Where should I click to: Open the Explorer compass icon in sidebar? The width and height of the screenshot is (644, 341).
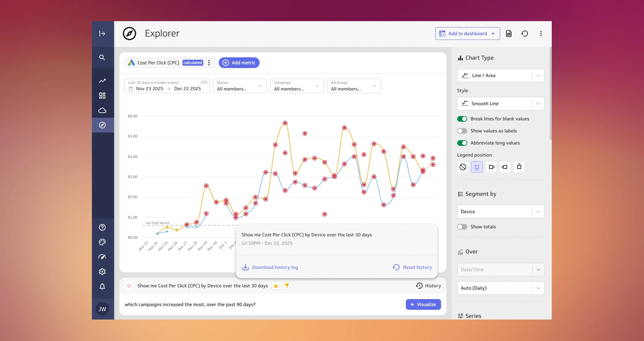pos(102,125)
